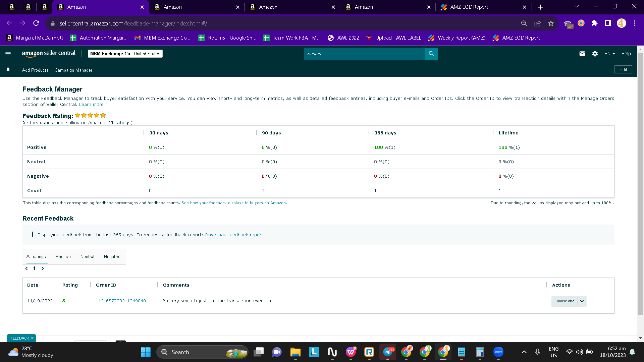Go to previous feedback page arrow

click(x=26, y=268)
